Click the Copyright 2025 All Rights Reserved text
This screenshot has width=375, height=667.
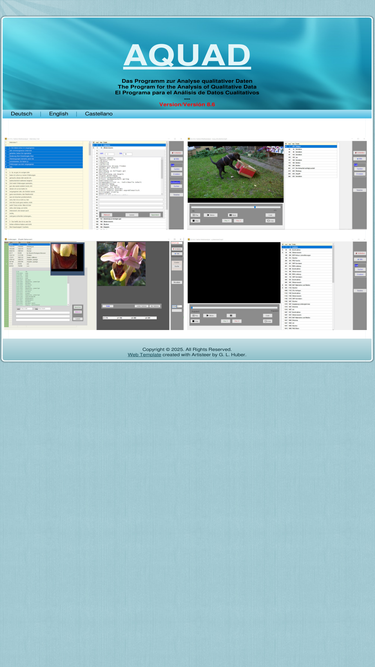[x=187, y=349]
